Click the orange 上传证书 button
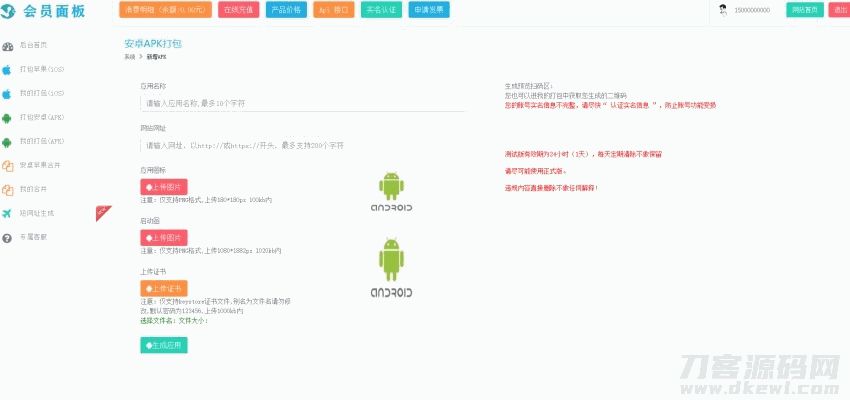Image resolution: width=850 pixels, height=400 pixels. click(164, 289)
